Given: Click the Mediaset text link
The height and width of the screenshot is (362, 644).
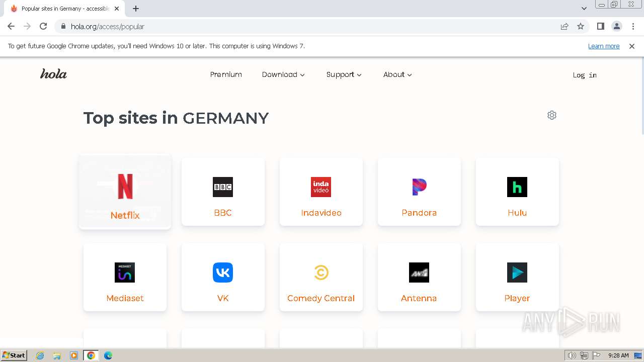Looking at the screenshot, I should [125, 298].
